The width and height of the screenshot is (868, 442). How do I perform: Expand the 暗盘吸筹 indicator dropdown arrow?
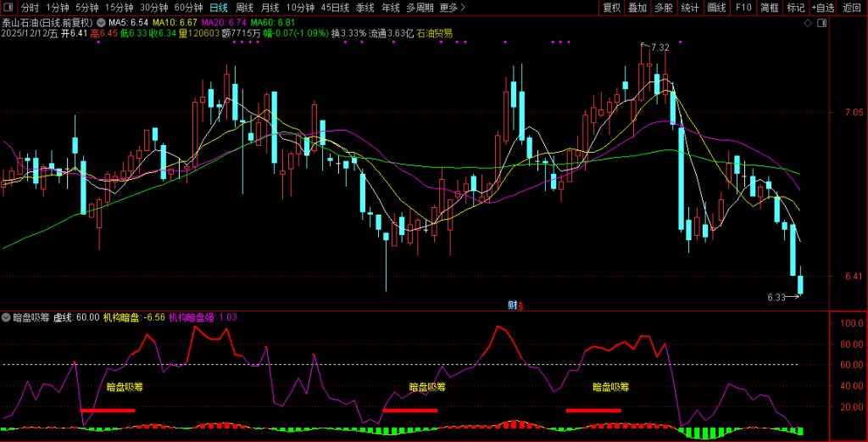pyautogui.click(x=7, y=317)
